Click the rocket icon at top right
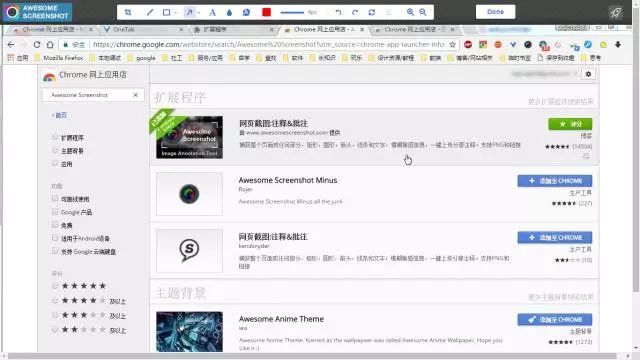This screenshot has width=640, height=360. pyautogui.click(x=616, y=12)
